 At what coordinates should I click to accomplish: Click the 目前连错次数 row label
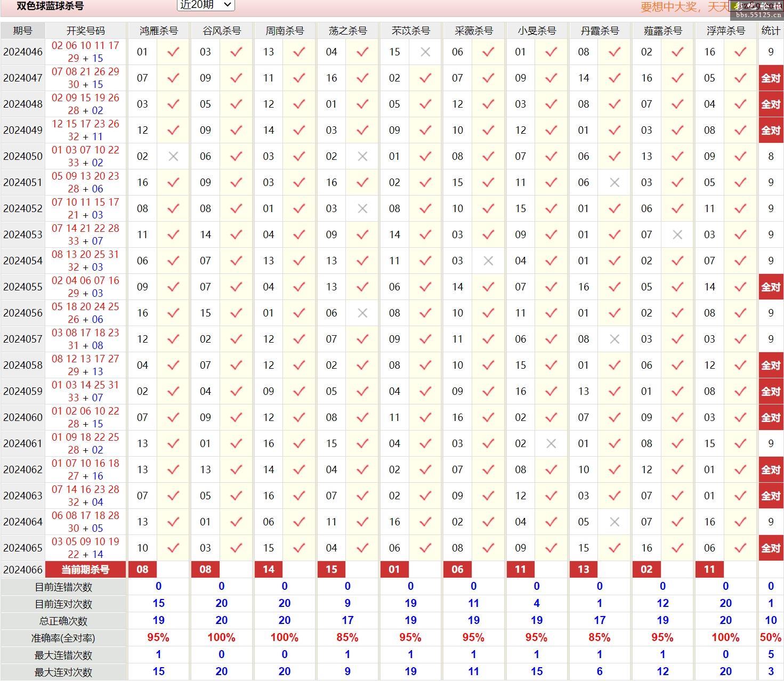pyautogui.click(x=63, y=587)
